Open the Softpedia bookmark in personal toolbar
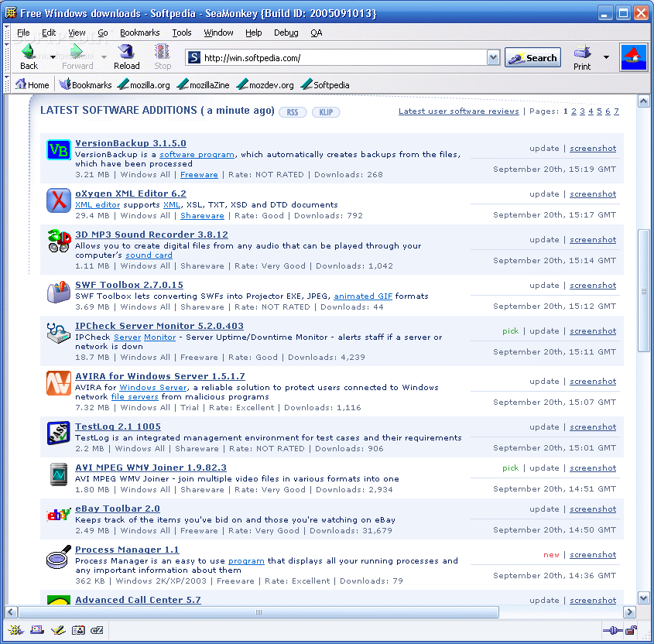Viewport: 654px width, 644px height. pyautogui.click(x=325, y=84)
